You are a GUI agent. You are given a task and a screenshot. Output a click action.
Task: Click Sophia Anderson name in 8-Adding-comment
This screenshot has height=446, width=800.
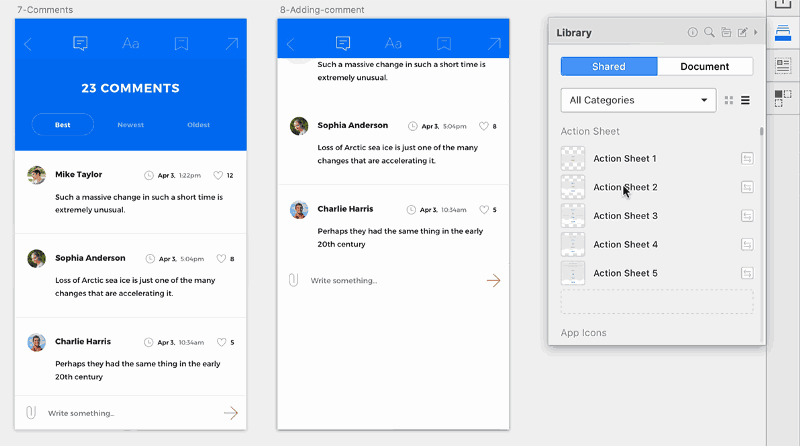point(353,125)
